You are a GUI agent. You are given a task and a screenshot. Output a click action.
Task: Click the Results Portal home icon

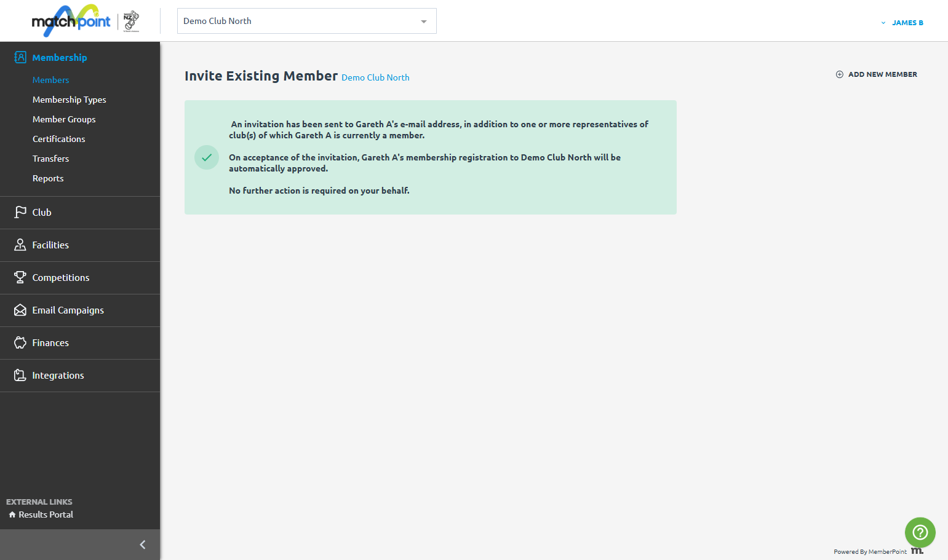[12, 515]
